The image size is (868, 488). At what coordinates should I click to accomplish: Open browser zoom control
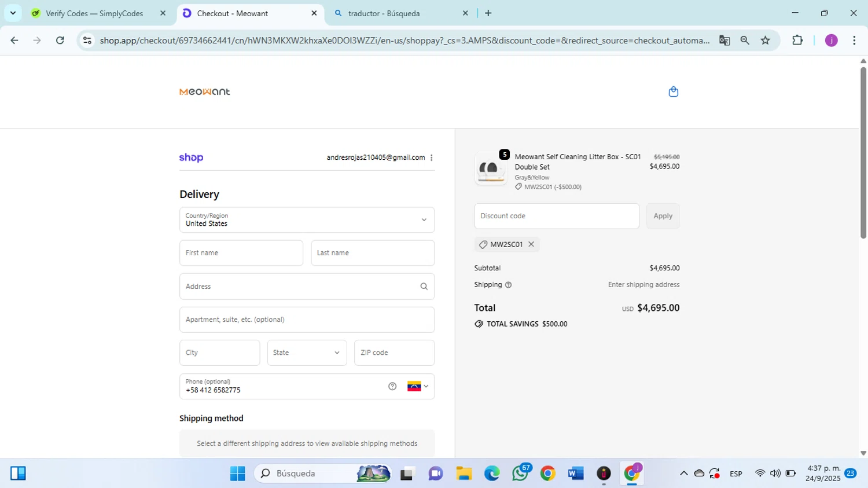[745, 41]
